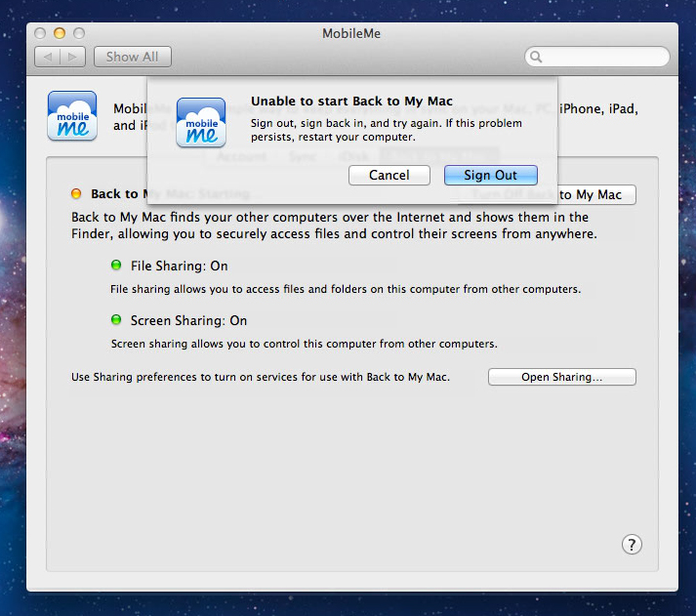Click the MobileMe window title
Image resolution: width=696 pixels, height=616 pixels.
[x=351, y=34]
